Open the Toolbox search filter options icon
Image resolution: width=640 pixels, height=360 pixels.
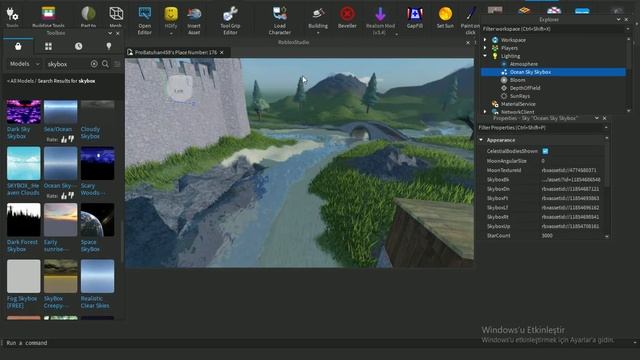pyautogui.click(x=117, y=64)
